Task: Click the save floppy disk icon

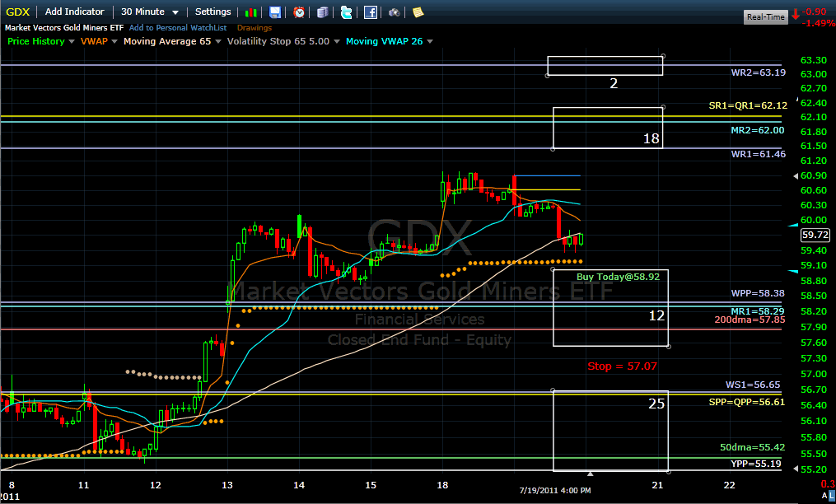Action: coord(275,12)
